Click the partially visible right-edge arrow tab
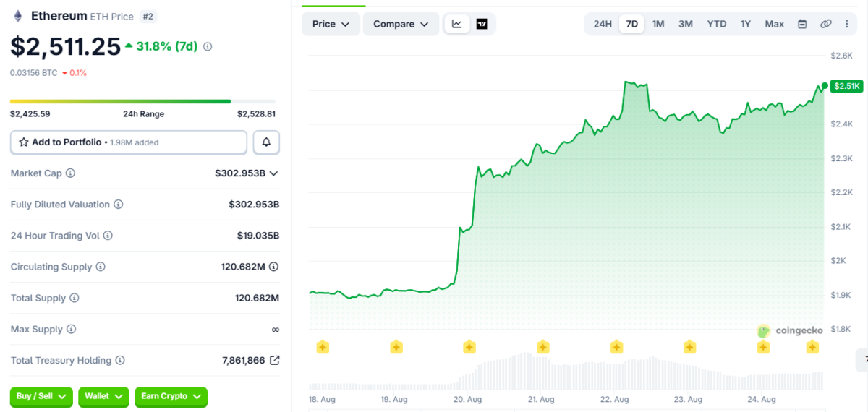This screenshot has width=868, height=412. 862,360
